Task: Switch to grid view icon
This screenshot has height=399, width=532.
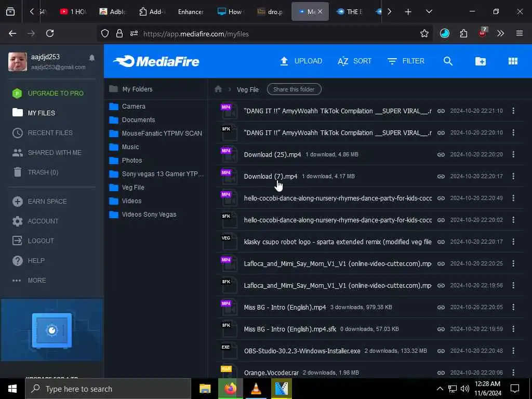Action: click(x=513, y=61)
